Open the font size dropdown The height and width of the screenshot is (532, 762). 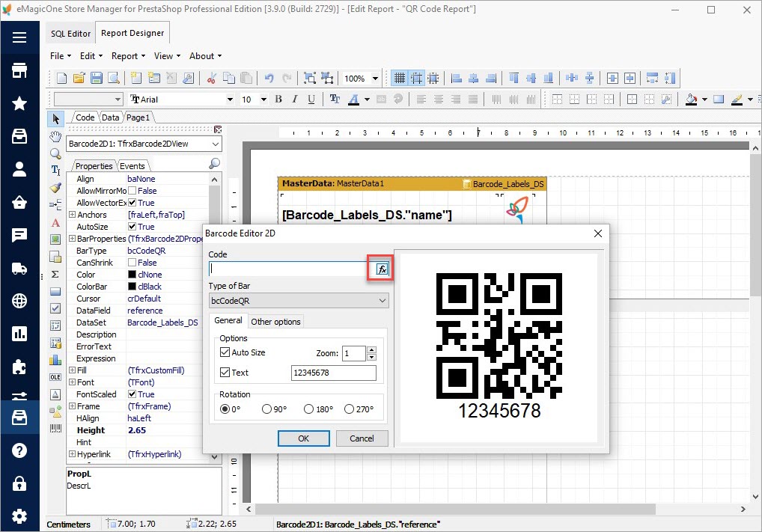click(x=263, y=99)
